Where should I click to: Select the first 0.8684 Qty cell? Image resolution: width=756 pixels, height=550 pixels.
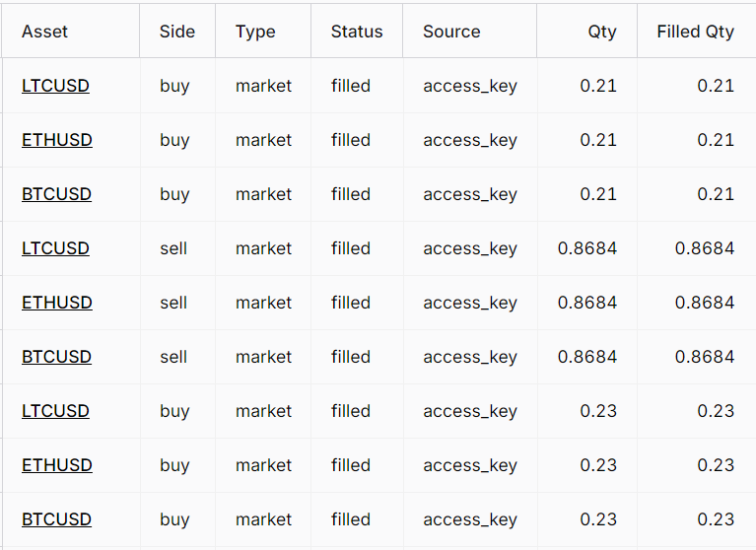click(x=587, y=248)
